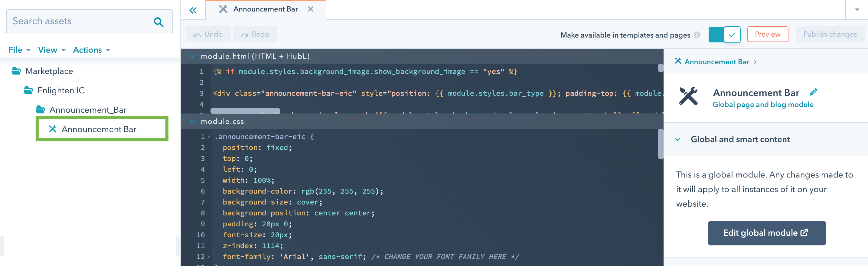Open the View menu
Screen dimensions: 868x266
pos(51,50)
